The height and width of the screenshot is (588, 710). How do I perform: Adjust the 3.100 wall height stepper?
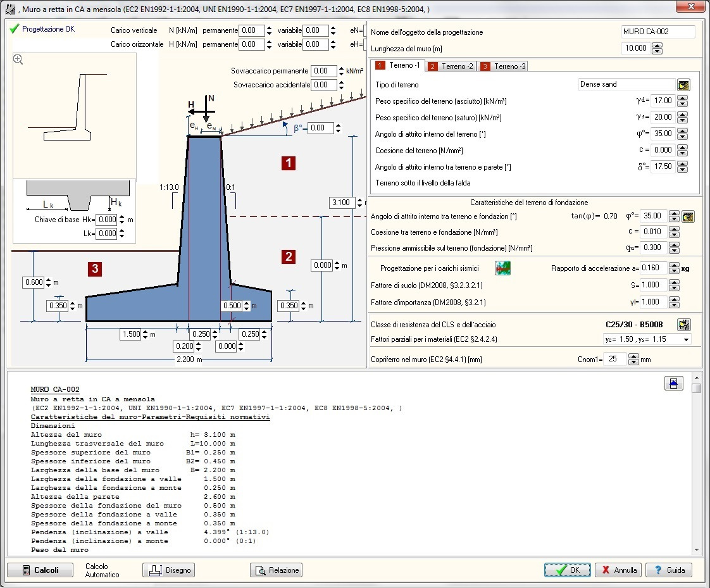click(x=359, y=203)
